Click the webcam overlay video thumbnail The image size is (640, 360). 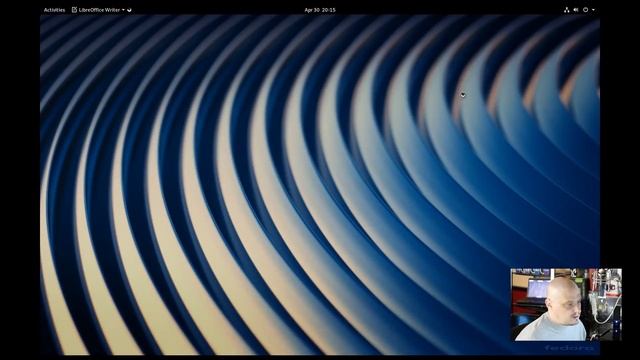coord(566,304)
